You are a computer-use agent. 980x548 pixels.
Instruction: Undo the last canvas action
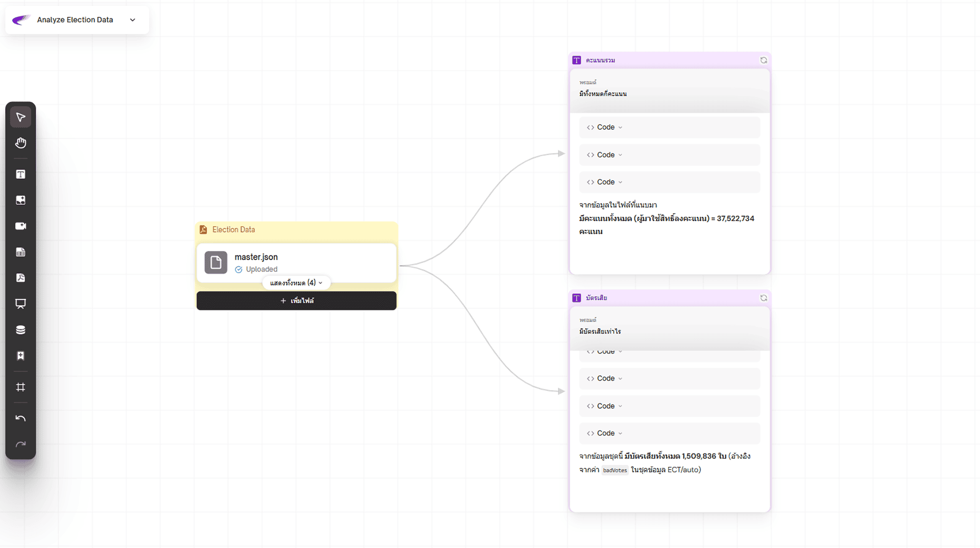(x=20, y=418)
